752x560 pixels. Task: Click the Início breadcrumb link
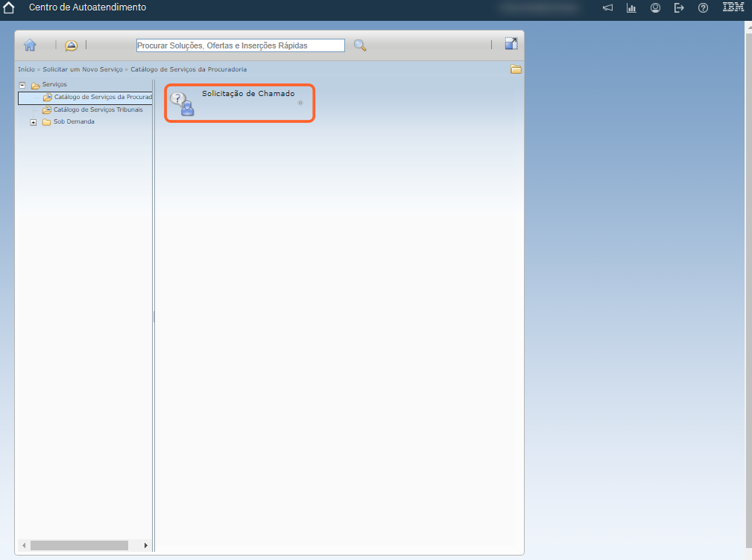click(26, 69)
